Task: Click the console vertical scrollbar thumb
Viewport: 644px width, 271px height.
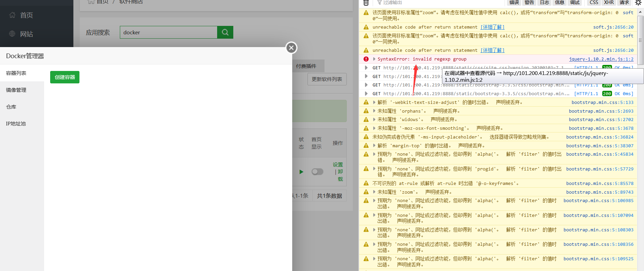Action: coord(640,40)
